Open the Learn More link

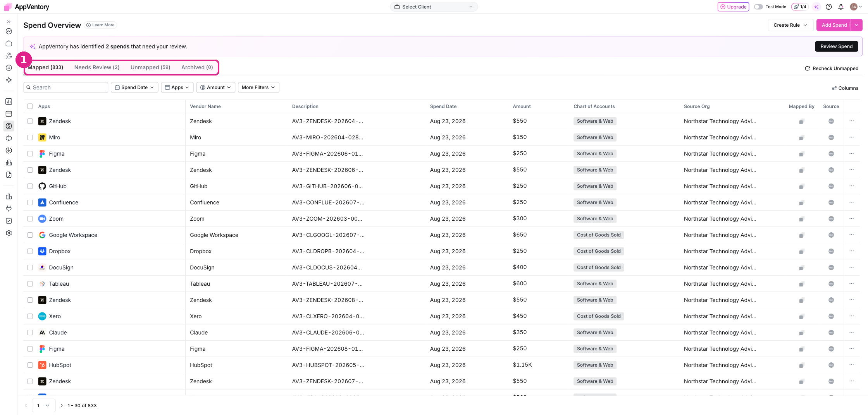click(100, 25)
